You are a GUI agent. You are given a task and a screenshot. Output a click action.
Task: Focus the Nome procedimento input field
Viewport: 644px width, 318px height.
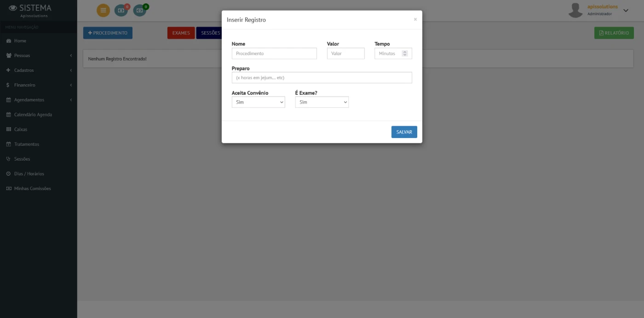pyautogui.click(x=274, y=53)
